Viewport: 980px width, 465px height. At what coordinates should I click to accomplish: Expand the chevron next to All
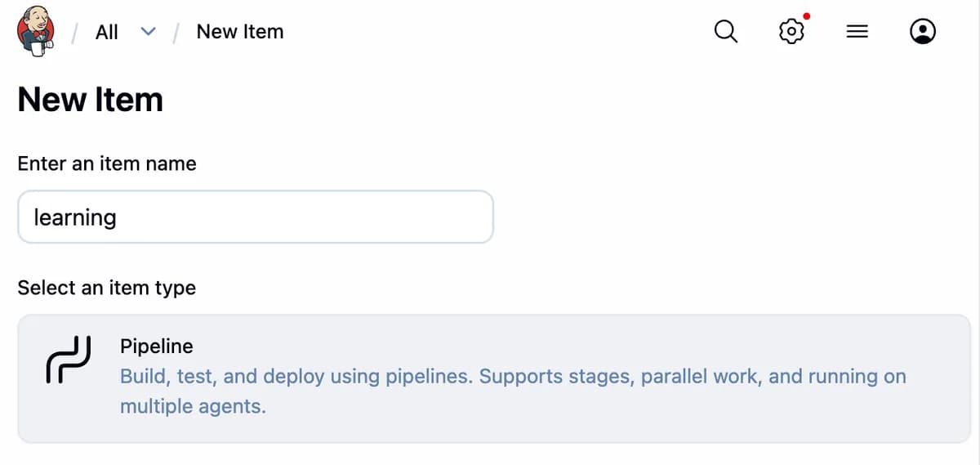(148, 32)
